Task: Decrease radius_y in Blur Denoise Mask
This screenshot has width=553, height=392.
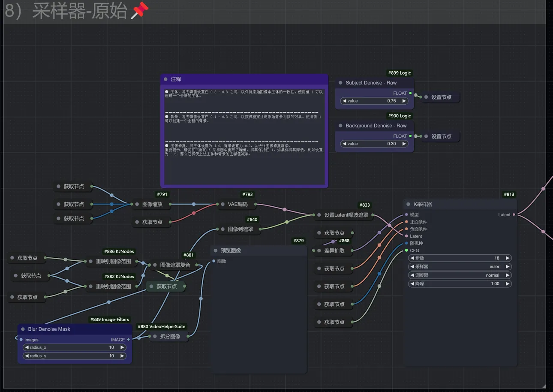Action: pyautogui.click(x=27, y=356)
